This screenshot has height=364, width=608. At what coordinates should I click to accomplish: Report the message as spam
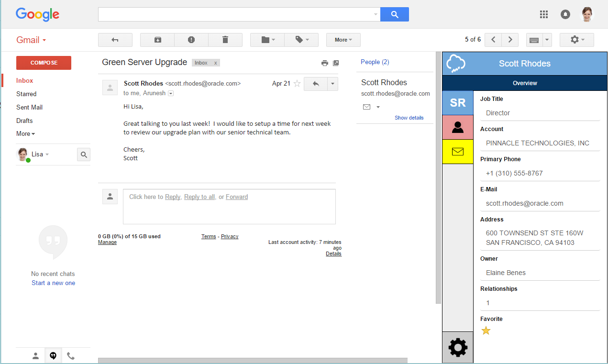(x=191, y=40)
